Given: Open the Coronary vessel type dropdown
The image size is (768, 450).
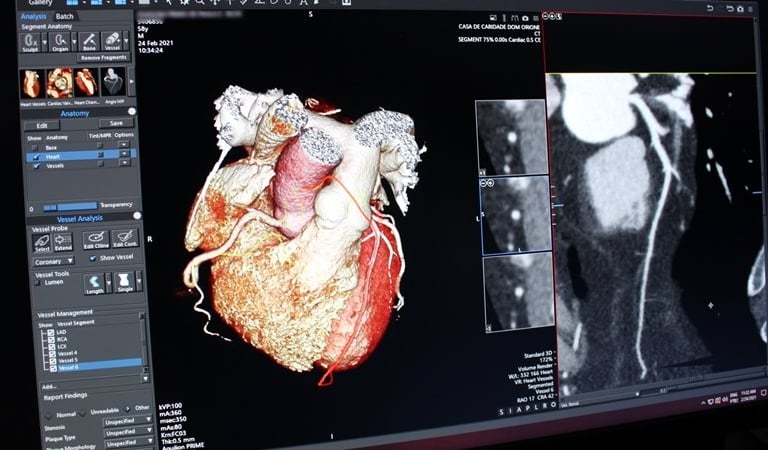Looking at the screenshot, I should click(53, 262).
